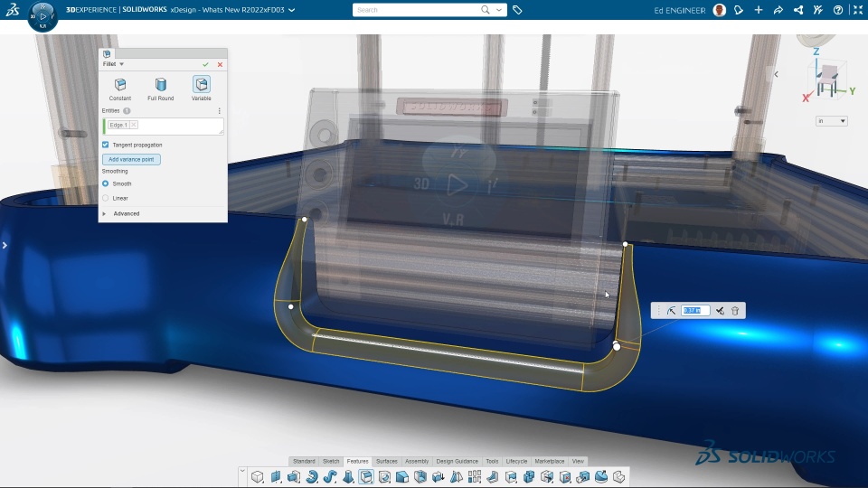Confirm the fillet with the green checkmark
868x488 pixels.
click(x=205, y=65)
